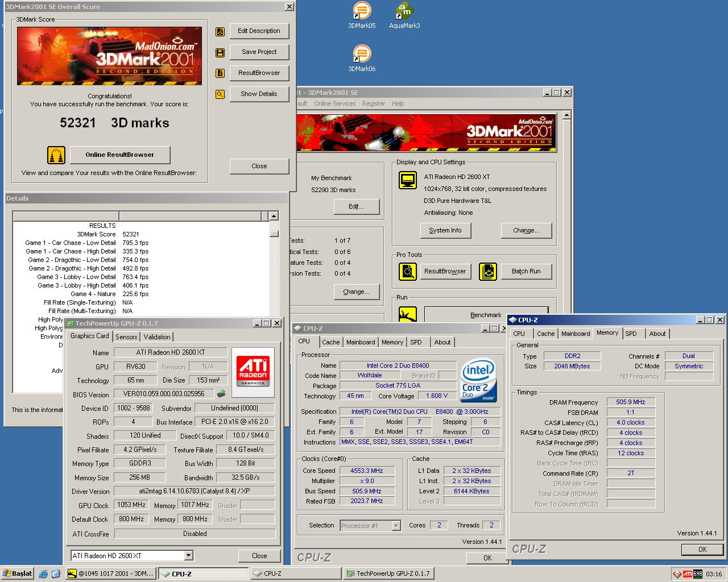This screenshot has height=582, width=728.
Task: Select the GPU-Z taskbar button
Action: tap(388, 573)
